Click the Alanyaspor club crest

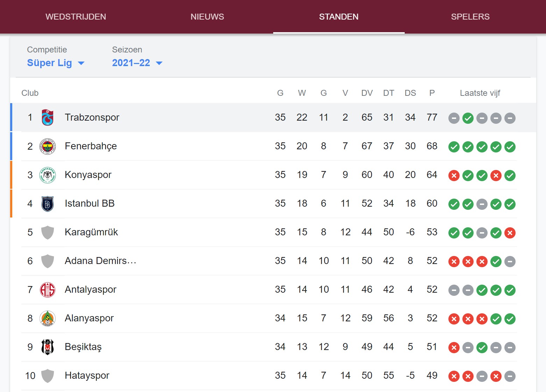(48, 318)
